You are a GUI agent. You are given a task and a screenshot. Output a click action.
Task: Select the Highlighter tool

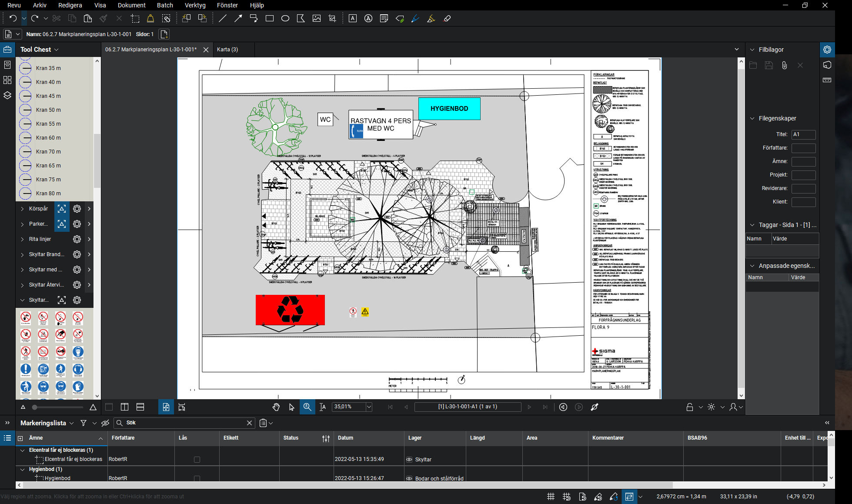(x=431, y=19)
